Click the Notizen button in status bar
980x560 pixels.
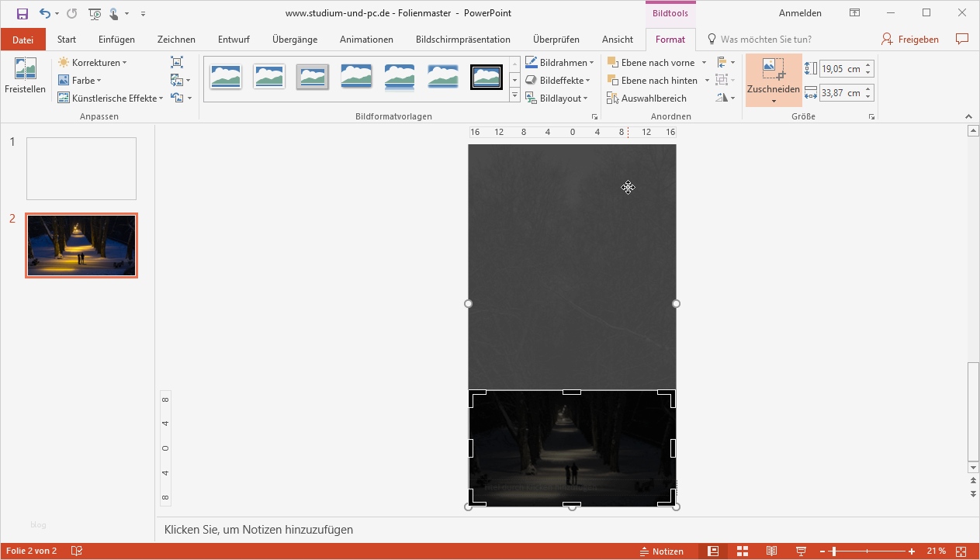click(663, 551)
